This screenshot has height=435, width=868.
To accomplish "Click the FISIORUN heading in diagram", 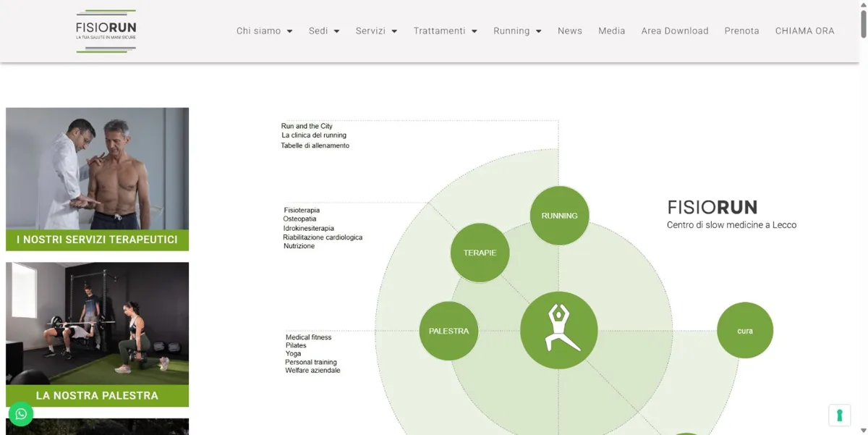I will (x=712, y=208).
